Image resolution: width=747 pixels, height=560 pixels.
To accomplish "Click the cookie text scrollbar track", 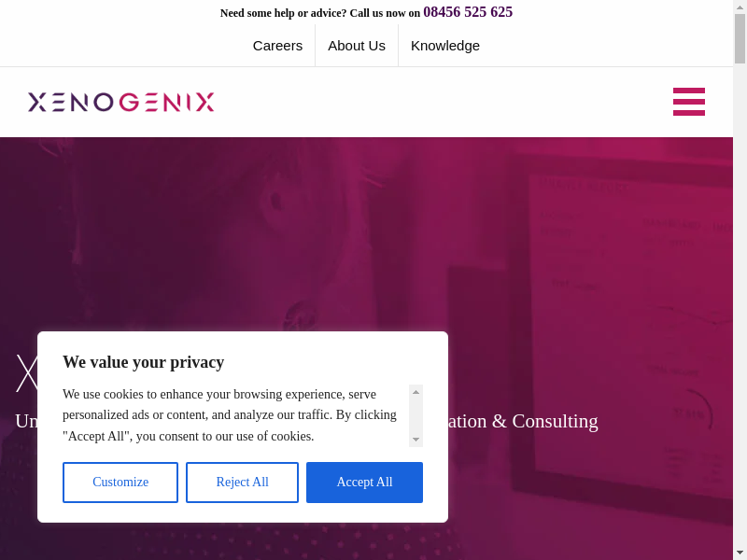I will point(416,416).
